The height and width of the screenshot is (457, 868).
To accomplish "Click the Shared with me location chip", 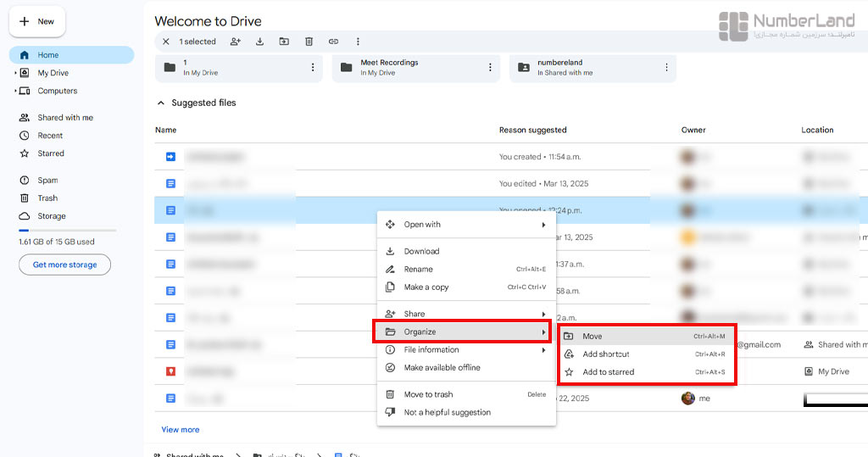I will (x=836, y=344).
